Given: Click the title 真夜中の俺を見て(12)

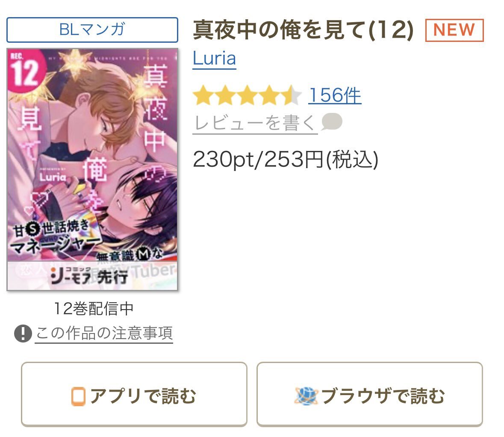Looking at the screenshot, I should [303, 30].
